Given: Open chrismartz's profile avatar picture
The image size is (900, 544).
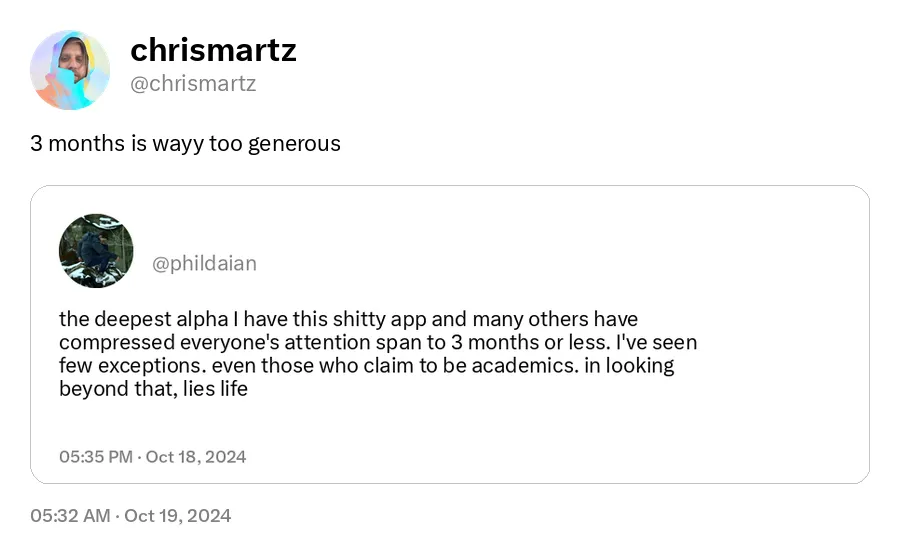Looking at the screenshot, I should pos(70,70).
